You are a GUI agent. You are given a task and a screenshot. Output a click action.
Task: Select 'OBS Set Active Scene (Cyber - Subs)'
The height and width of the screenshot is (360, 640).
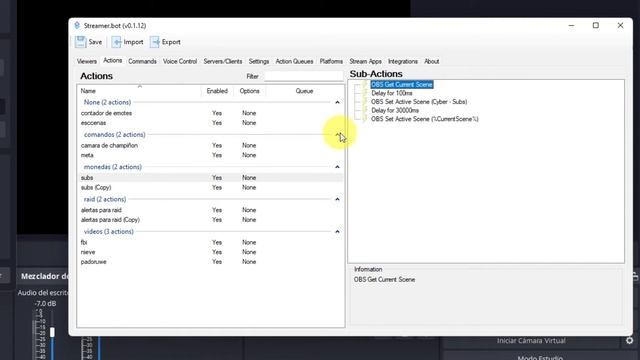pyautogui.click(x=419, y=102)
